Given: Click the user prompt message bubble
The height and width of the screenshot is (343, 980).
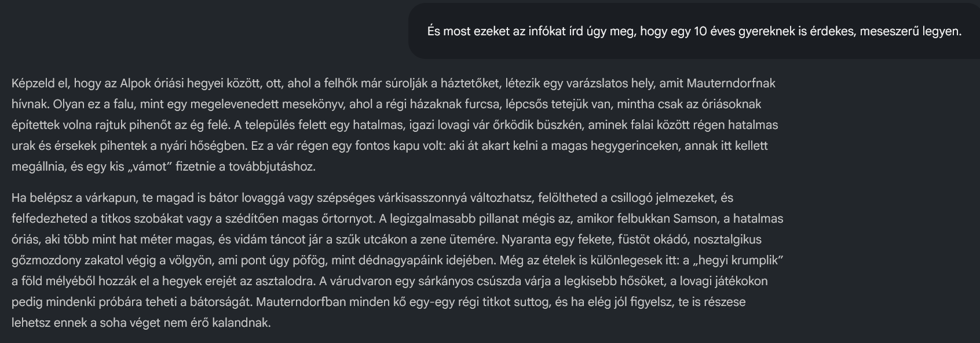Looking at the screenshot, I should [x=694, y=31].
